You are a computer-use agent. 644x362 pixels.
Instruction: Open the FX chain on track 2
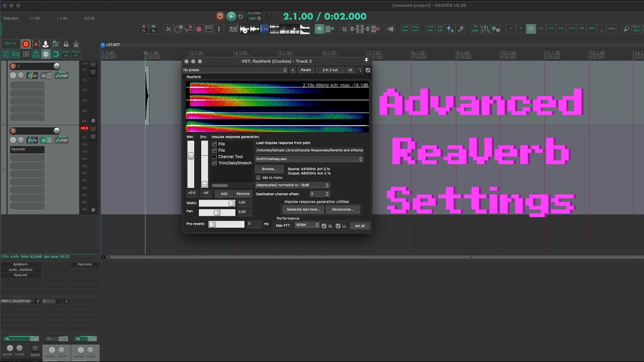coord(44,140)
